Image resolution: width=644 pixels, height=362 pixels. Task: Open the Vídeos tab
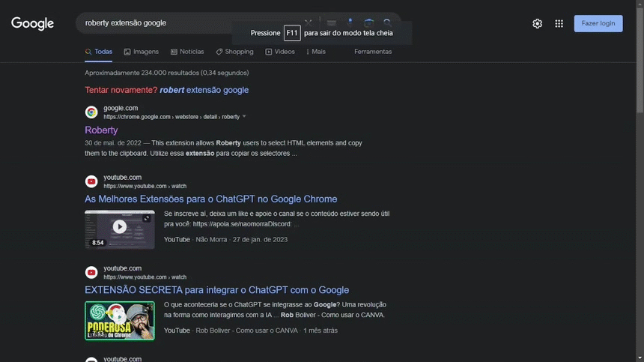point(280,52)
